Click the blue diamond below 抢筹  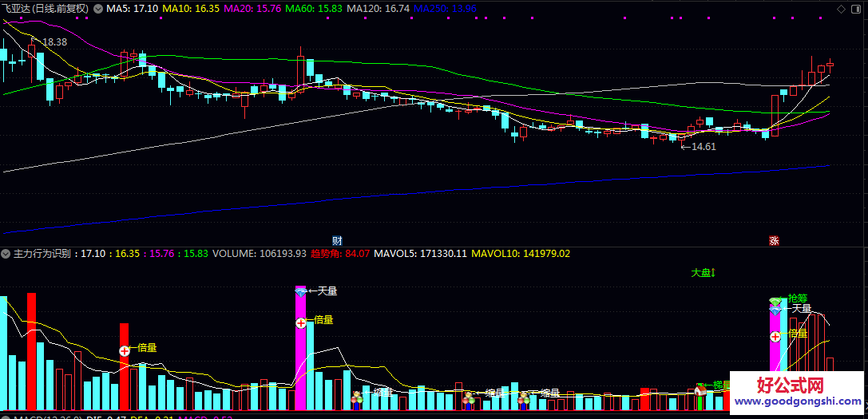pyautogui.click(x=775, y=310)
